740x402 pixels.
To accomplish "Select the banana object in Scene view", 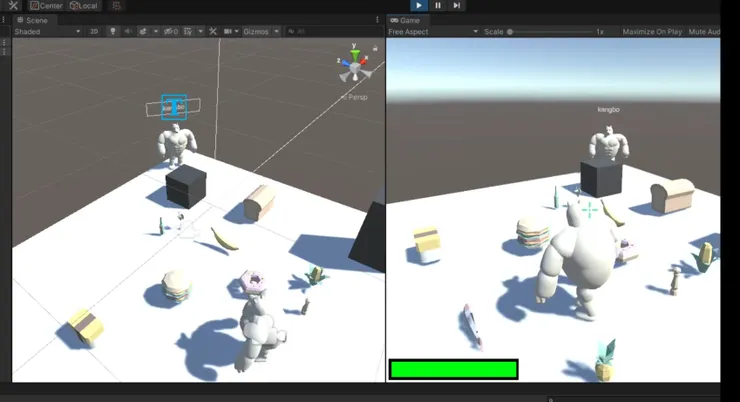I will (x=224, y=239).
